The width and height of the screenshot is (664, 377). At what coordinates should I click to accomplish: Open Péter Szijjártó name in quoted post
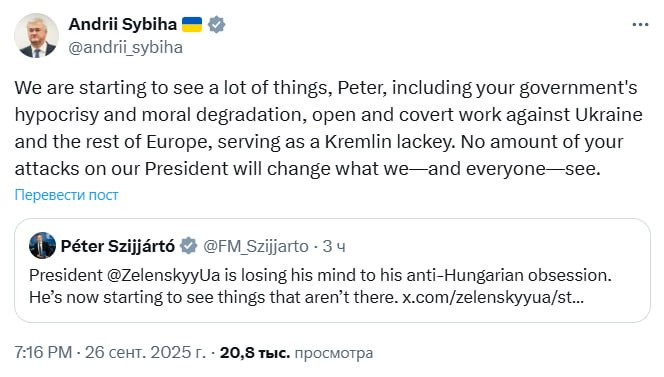117,246
